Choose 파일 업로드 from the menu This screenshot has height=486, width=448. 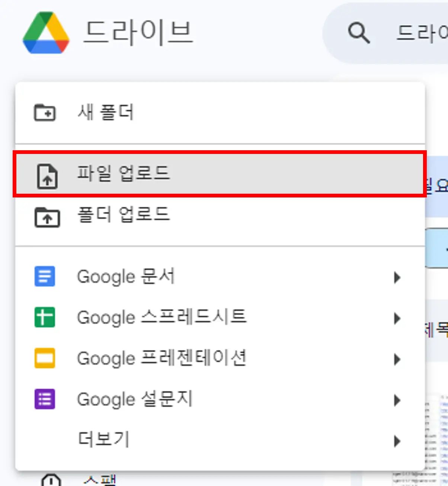click(220, 174)
